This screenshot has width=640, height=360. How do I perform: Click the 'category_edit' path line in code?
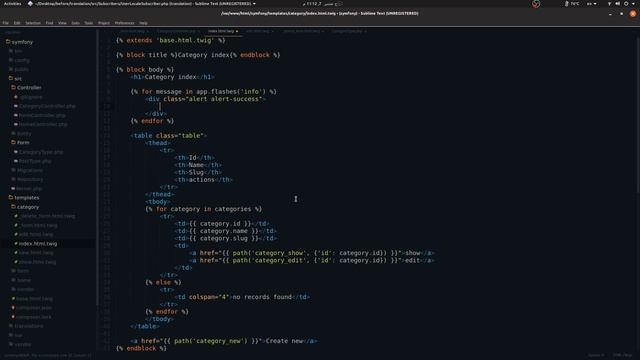312,260
